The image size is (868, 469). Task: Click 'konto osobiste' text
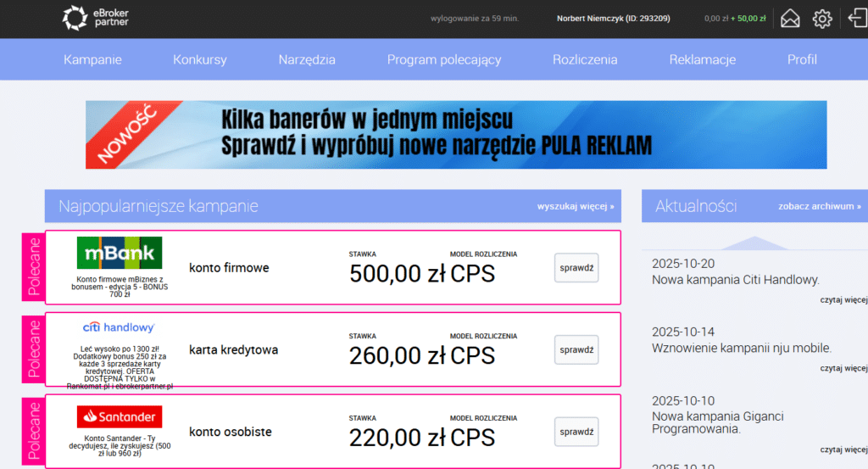click(x=231, y=432)
